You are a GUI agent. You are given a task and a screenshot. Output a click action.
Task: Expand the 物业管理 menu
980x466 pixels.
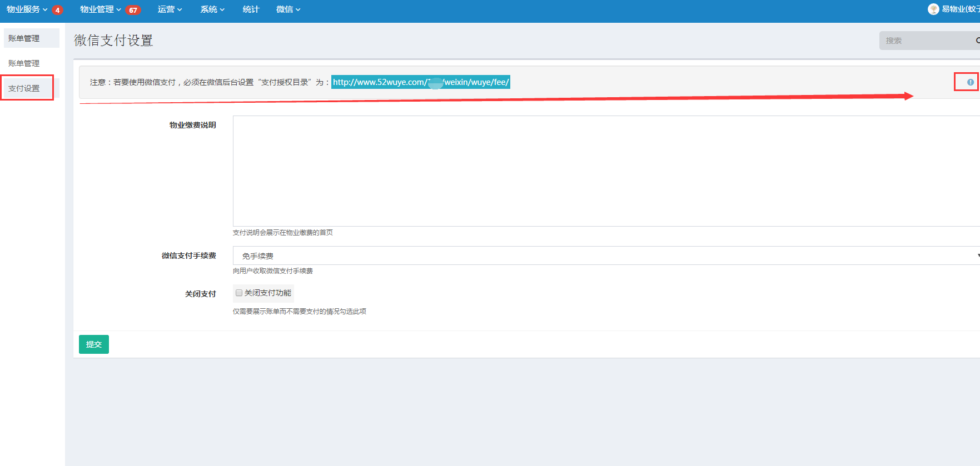[x=100, y=9]
